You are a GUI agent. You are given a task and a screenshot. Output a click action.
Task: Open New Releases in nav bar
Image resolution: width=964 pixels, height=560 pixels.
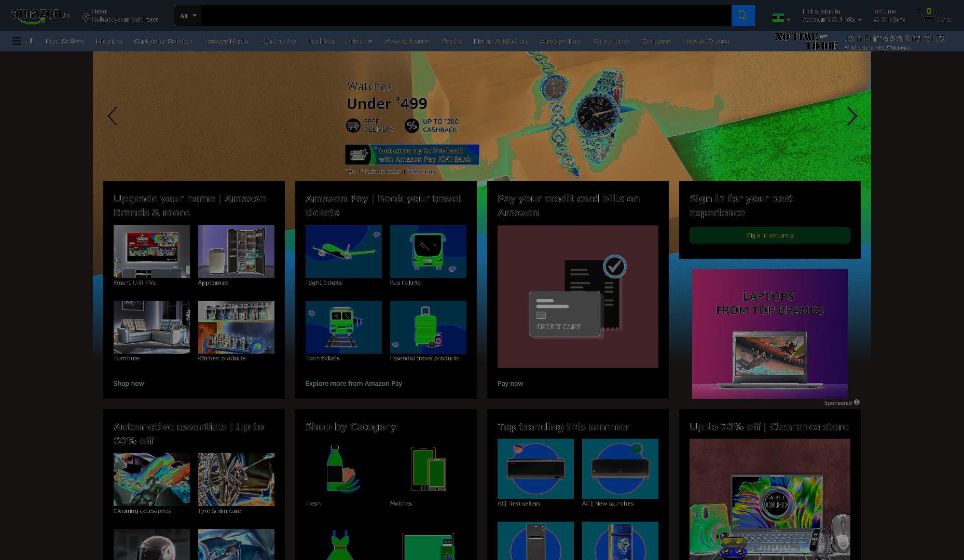[x=407, y=41]
